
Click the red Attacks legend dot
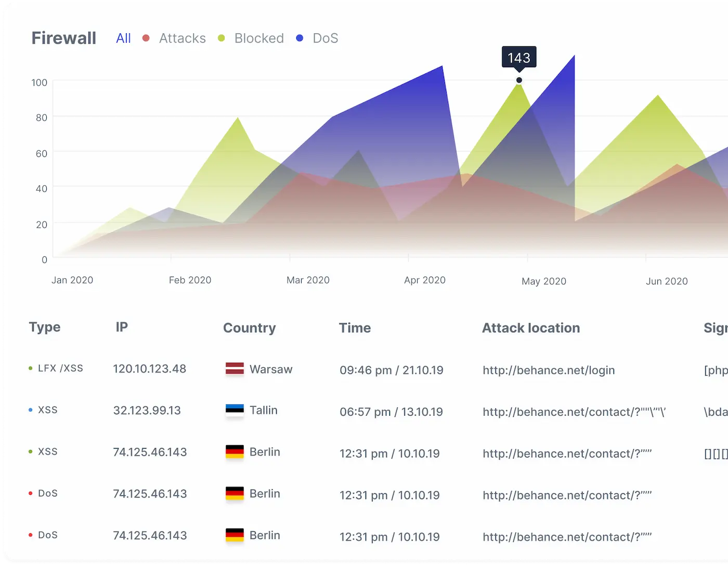146,38
